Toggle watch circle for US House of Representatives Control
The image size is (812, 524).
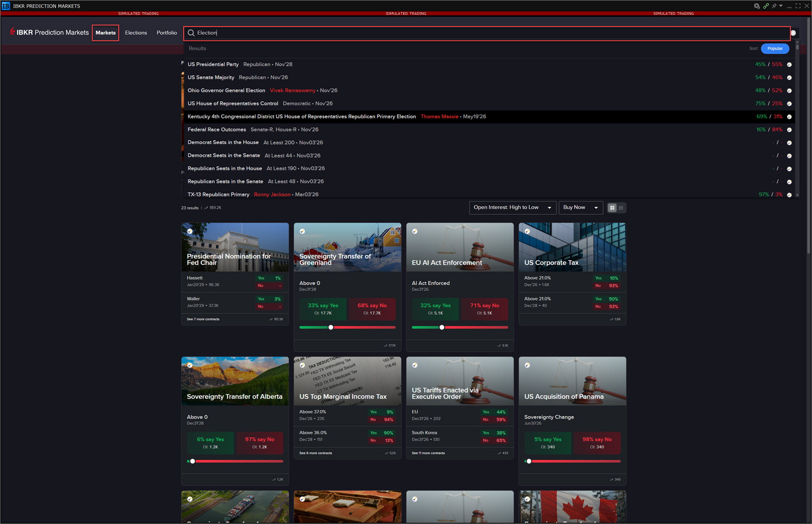point(789,104)
